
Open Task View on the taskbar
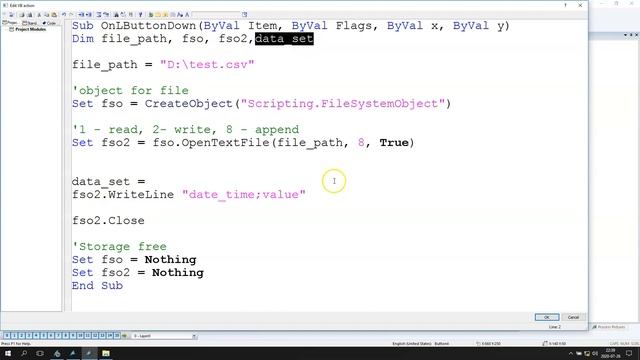pos(40,353)
